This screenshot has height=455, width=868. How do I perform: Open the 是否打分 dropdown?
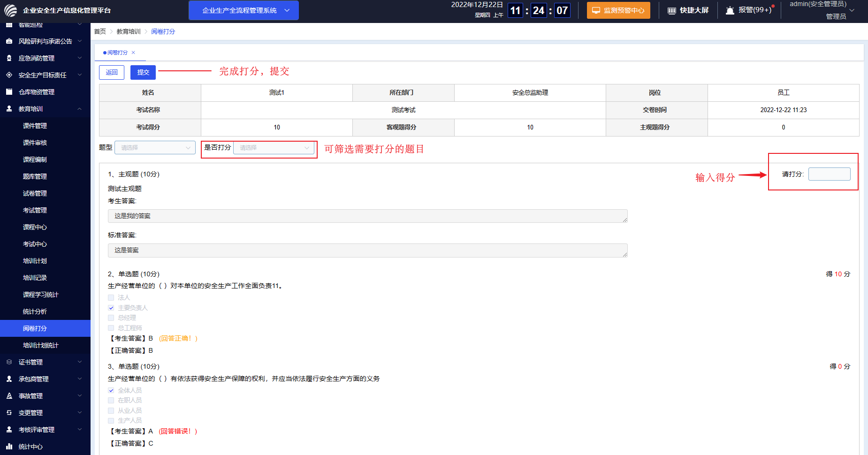tap(274, 148)
